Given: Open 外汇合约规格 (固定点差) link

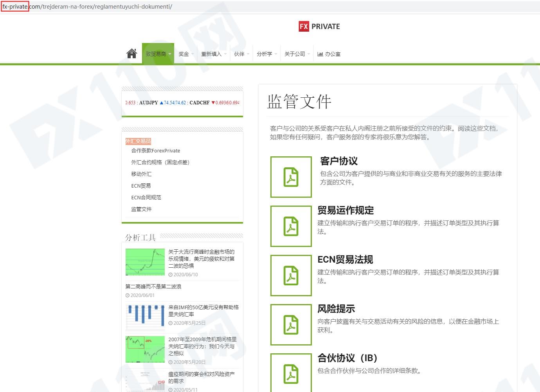Looking at the screenshot, I should 160,162.
